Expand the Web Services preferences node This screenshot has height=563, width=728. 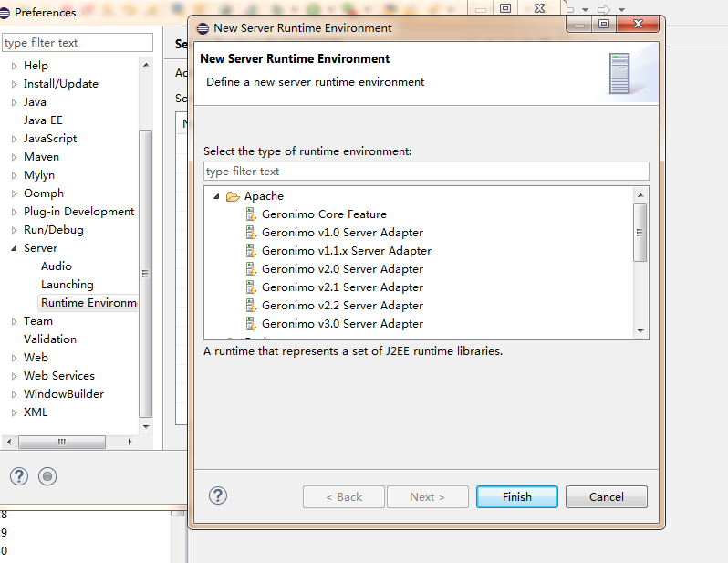click(x=14, y=376)
